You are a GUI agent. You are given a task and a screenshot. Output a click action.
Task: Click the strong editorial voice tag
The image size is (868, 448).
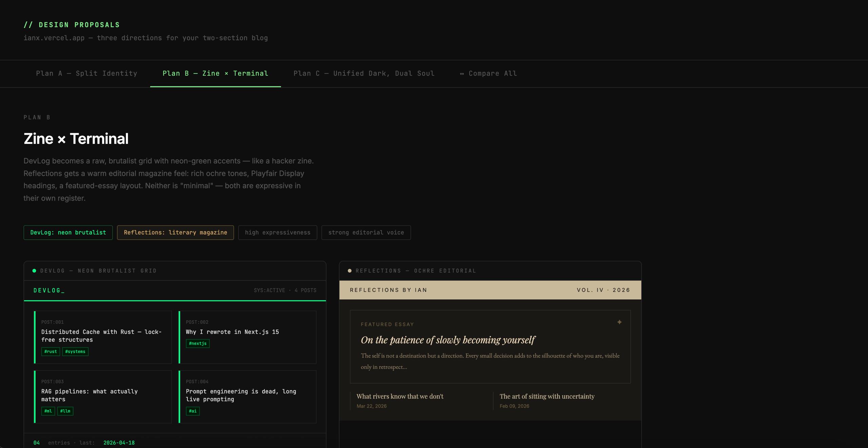[366, 232]
